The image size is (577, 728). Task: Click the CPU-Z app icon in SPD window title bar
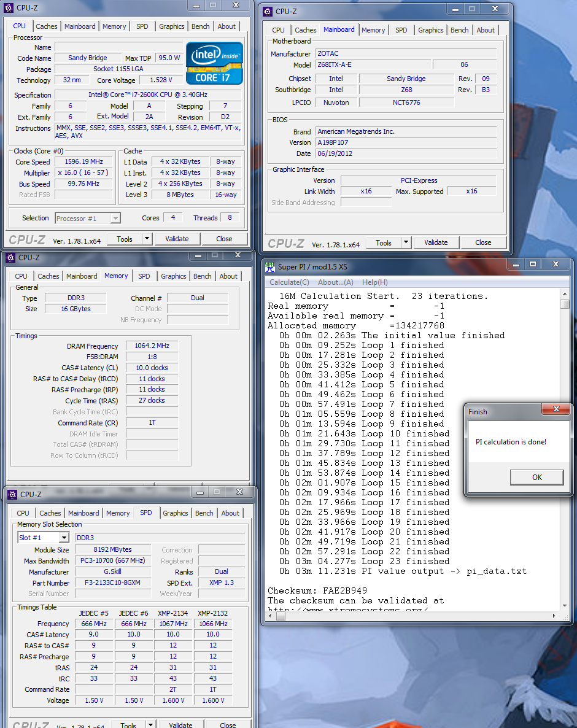click(x=12, y=495)
